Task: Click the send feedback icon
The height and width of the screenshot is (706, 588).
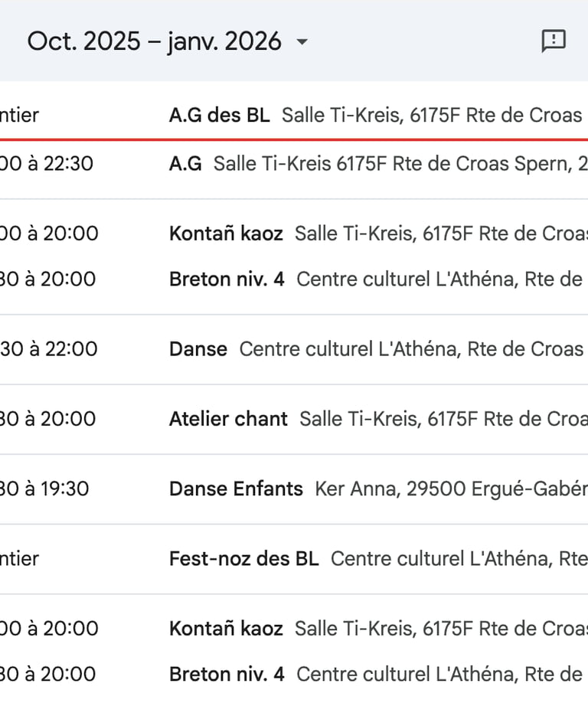Action: (553, 41)
